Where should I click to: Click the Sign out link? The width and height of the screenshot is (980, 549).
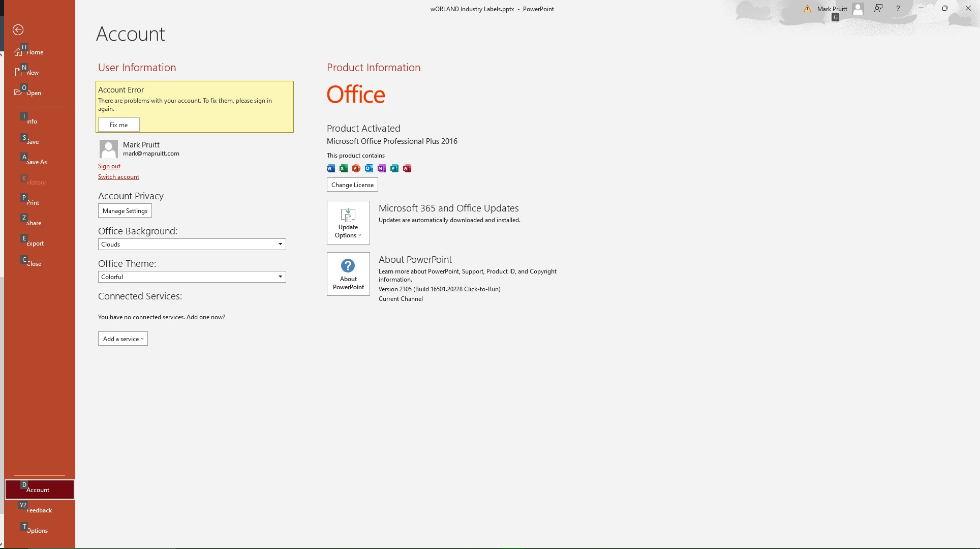(x=109, y=166)
